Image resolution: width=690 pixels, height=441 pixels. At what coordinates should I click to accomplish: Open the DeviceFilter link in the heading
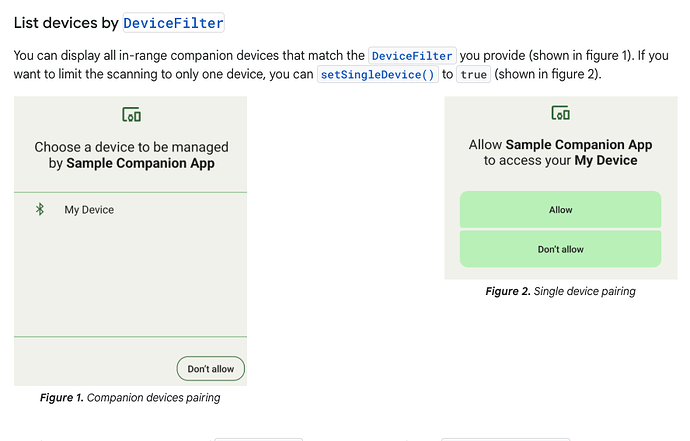pyautogui.click(x=173, y=23)
